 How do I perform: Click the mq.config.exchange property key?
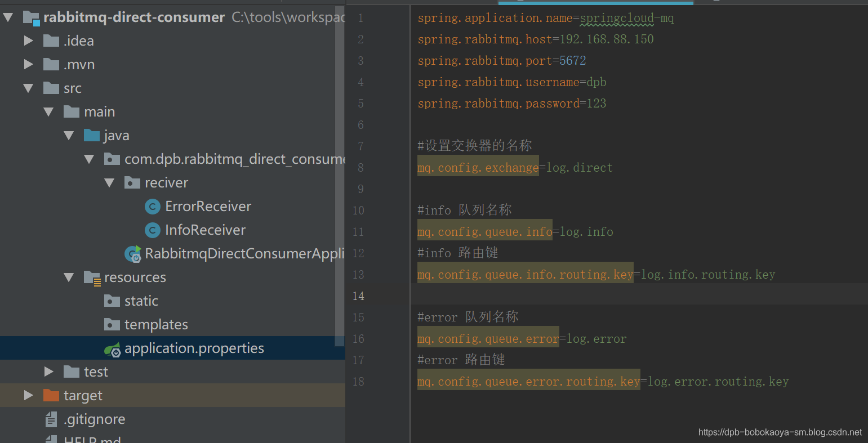click(x=478, y=168)
